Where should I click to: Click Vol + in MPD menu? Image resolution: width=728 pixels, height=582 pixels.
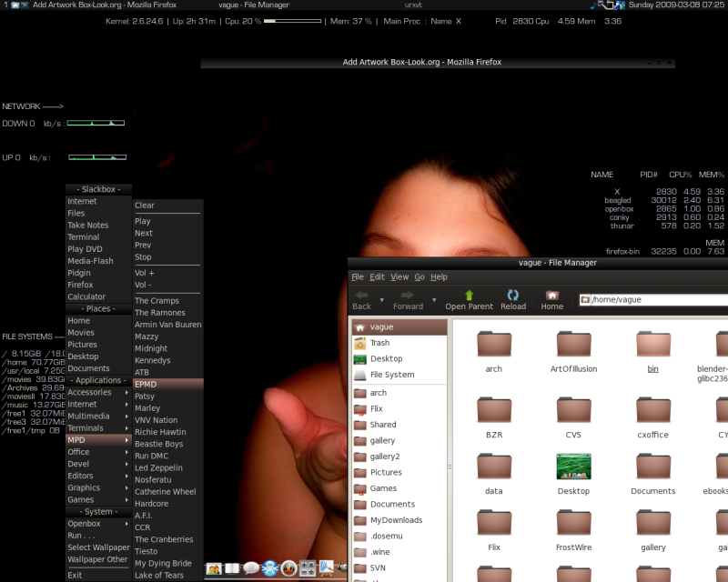click(x=167, y=273)
